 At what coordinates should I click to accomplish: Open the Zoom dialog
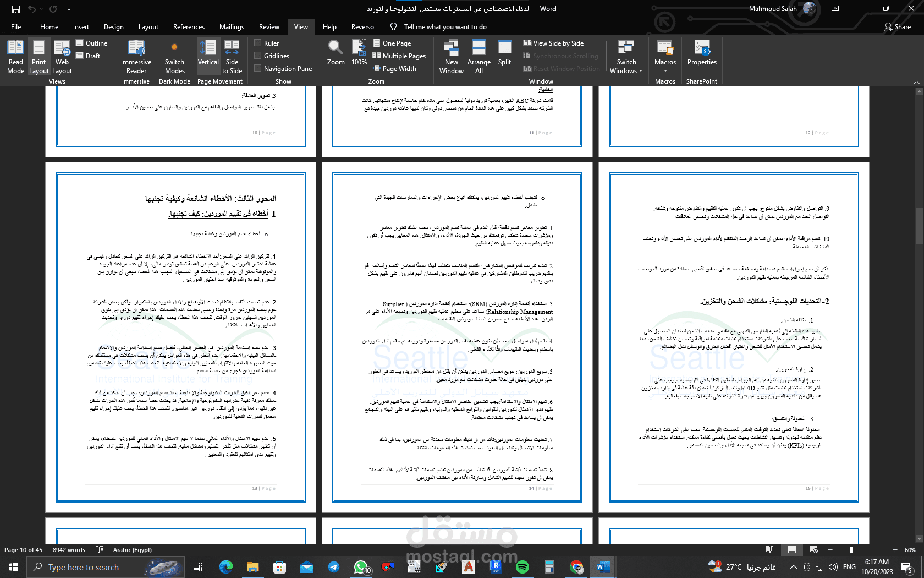pyautogui.click(x=335, y=53)
